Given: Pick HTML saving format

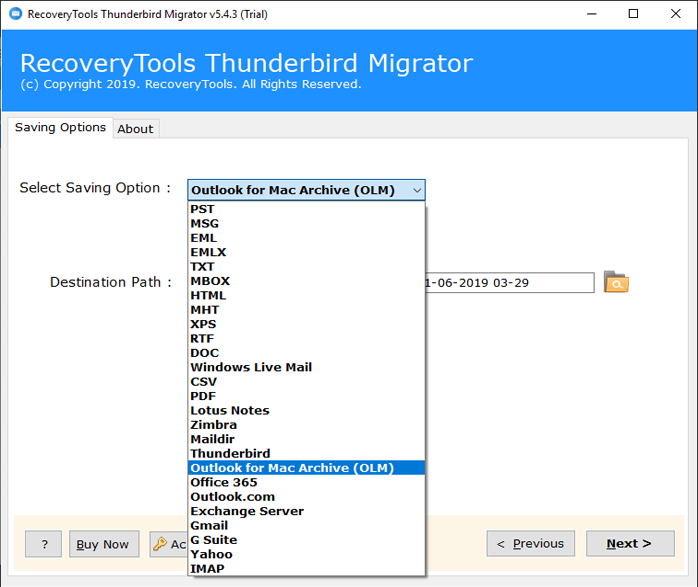Looking at the screenshot, I should [306, 296].
